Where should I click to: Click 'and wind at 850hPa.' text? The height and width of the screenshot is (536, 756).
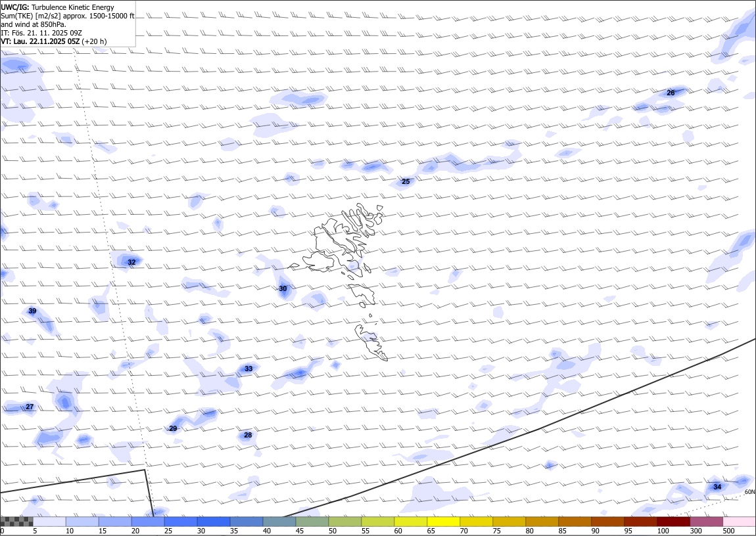(x=34, y=24)
